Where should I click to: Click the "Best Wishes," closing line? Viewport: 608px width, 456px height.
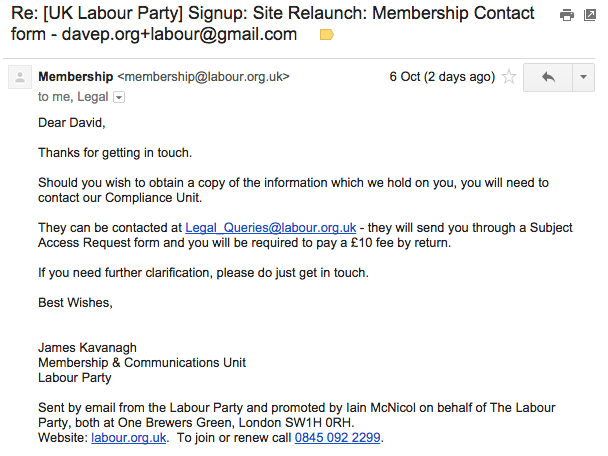75,303
